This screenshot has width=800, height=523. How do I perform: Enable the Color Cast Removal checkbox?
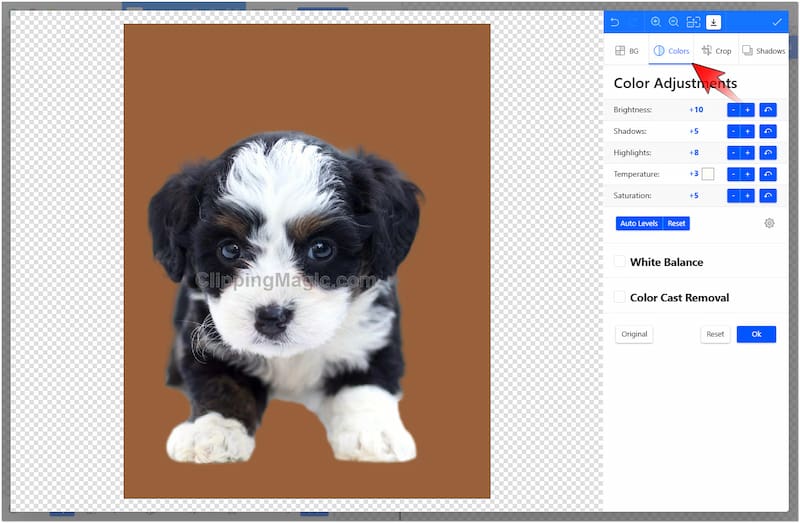coord(620,297)
